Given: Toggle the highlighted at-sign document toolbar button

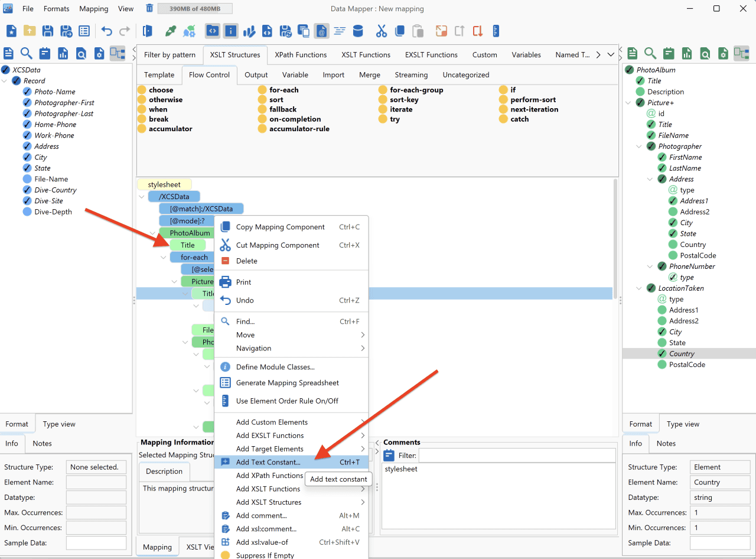Looking at the screenshot, I should tap(321, 31).
